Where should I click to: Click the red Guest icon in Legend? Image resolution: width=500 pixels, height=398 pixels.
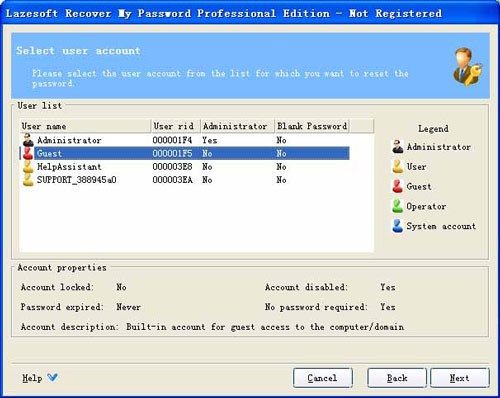(x=398, y=186)
